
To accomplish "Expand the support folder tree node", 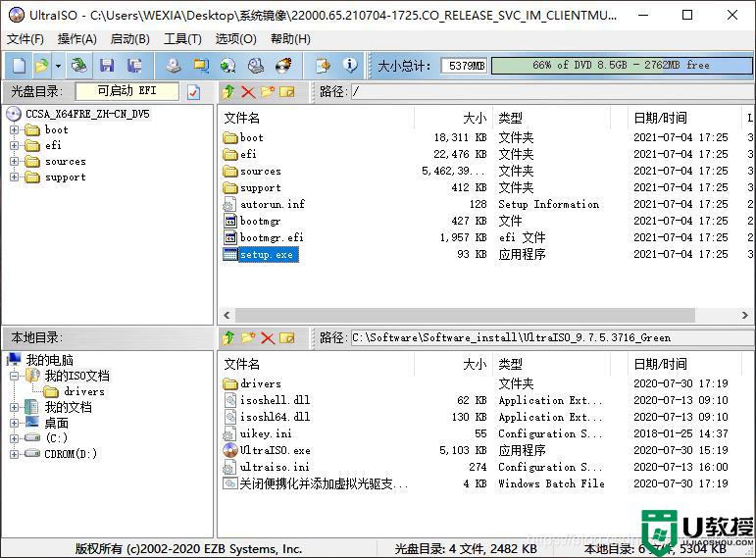I will click(x=14, y=177).
